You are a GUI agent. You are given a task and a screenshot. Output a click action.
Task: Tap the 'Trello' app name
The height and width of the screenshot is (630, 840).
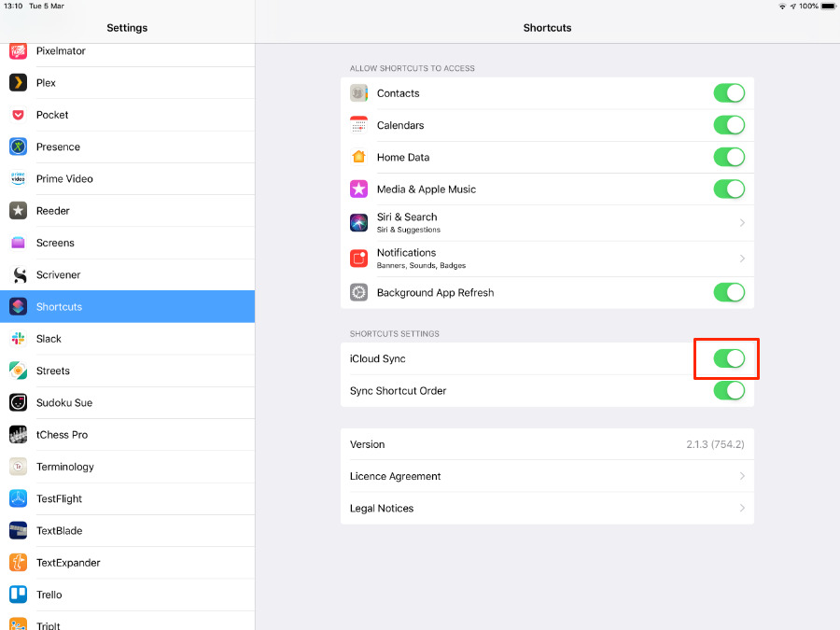click(x=49, y=595)
